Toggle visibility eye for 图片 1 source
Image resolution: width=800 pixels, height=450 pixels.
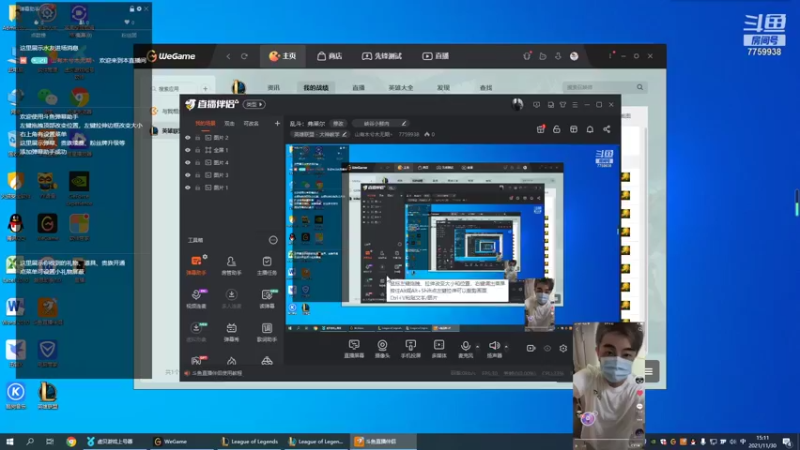tap(188, 187)
